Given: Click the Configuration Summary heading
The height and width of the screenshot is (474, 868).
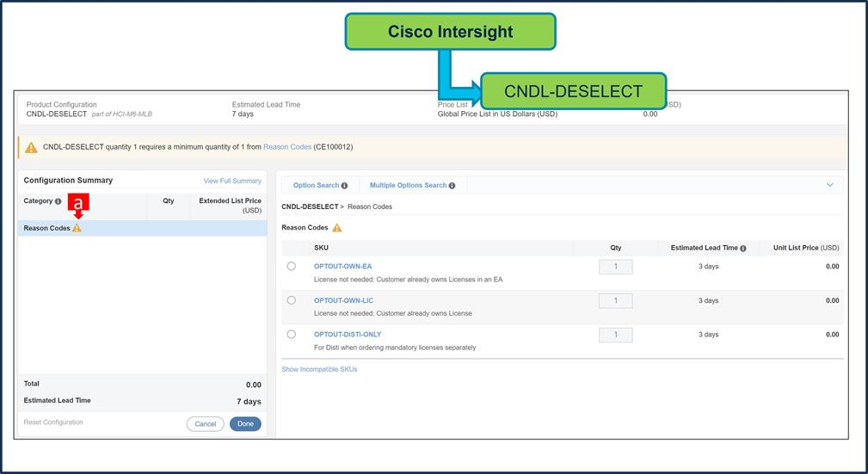Looking at the screenshot, I should coord(68,180).
